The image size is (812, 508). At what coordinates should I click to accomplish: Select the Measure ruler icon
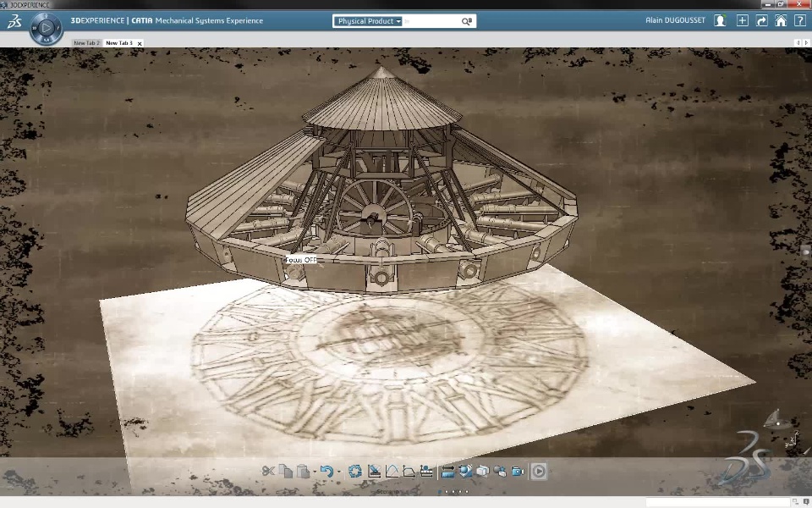click(448, 471)
